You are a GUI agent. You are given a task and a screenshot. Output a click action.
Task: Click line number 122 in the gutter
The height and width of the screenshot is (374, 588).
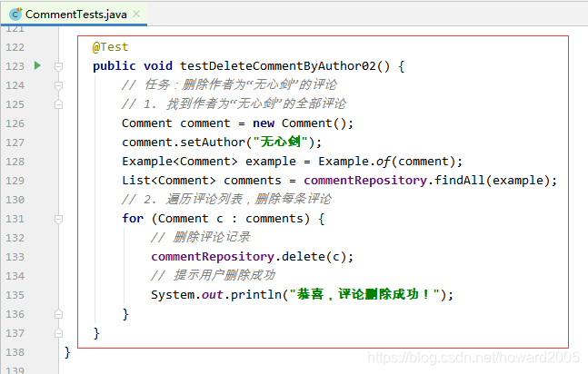click(15, 47)
